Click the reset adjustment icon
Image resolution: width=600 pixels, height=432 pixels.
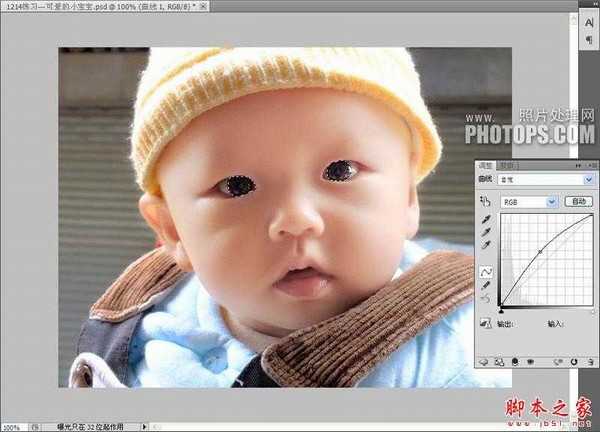pos(574,361)
